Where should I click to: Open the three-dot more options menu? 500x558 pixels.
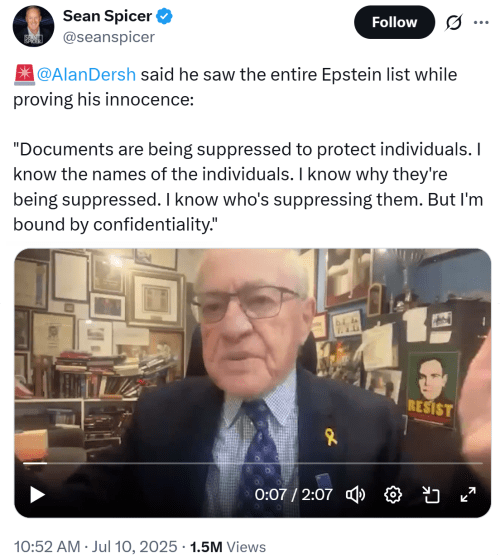pyautogui.click(x=481, y=22)
